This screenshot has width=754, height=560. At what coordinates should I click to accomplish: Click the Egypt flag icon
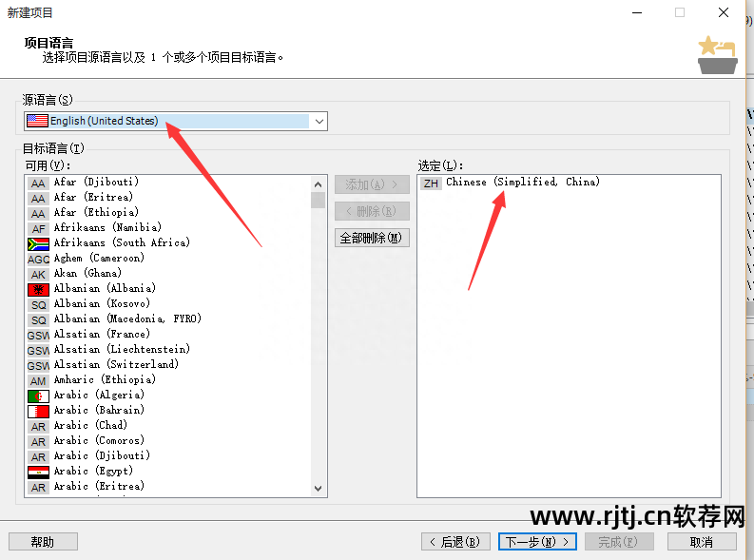(38, 473)
